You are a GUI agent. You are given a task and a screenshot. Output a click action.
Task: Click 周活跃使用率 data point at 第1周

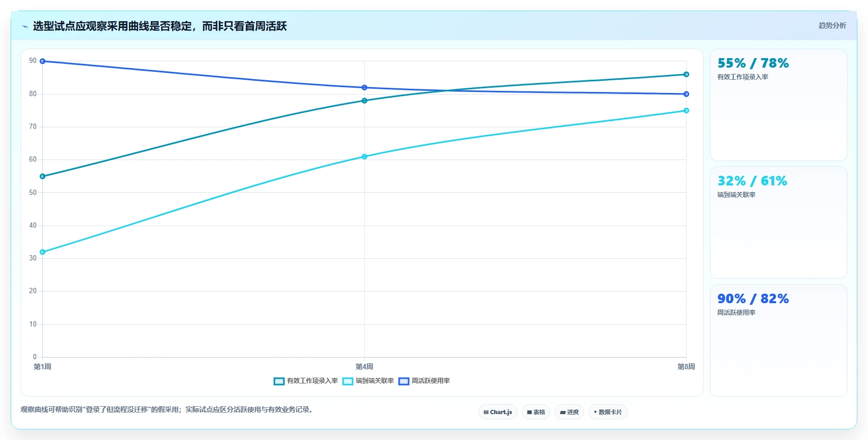coord(43,61)
